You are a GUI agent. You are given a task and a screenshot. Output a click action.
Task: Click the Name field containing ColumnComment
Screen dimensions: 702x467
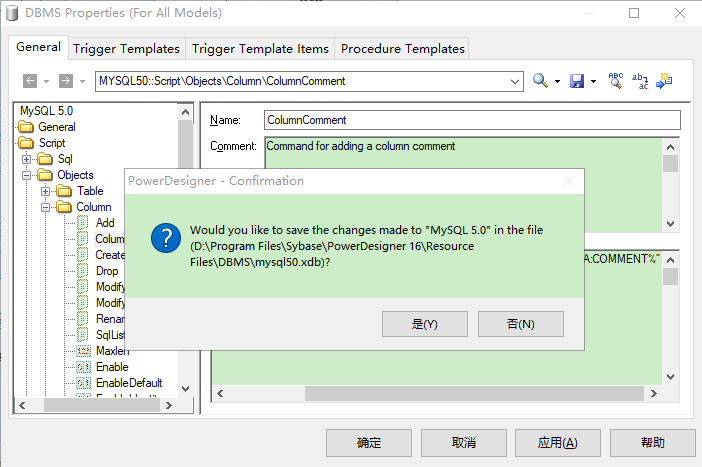point(470,120)
